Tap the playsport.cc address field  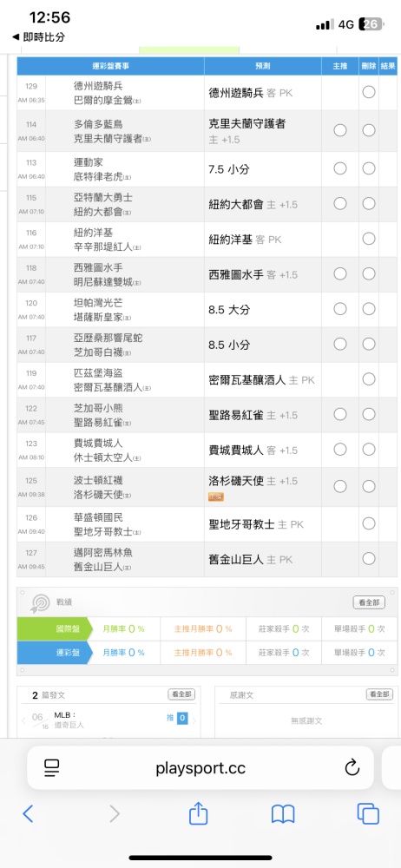[200, 767]
